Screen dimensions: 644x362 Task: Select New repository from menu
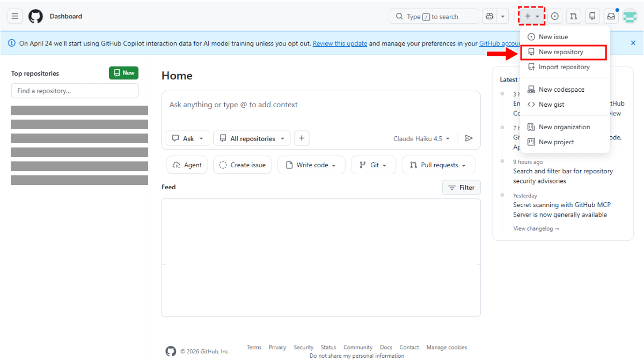pyautogui.click(x=564, y=52)
